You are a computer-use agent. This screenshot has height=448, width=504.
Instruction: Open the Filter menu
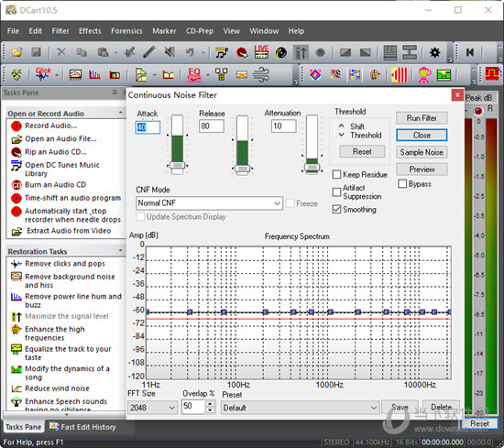60,31
